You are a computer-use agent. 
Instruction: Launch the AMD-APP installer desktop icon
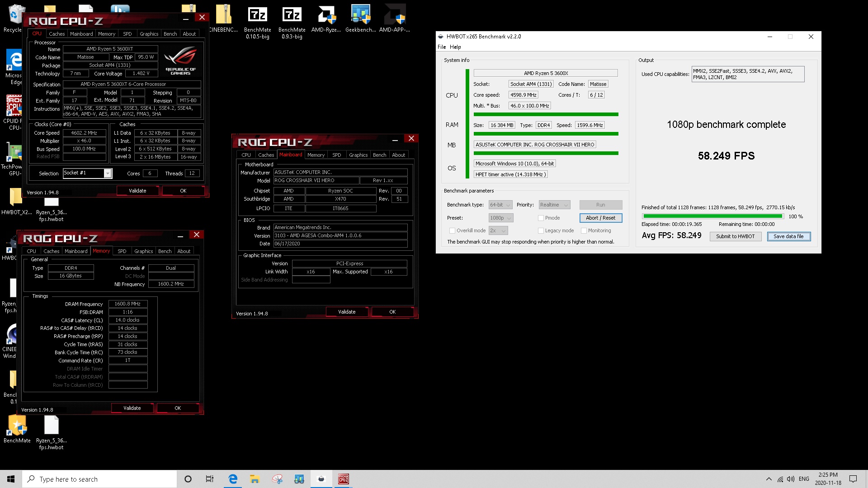[395, 18]
